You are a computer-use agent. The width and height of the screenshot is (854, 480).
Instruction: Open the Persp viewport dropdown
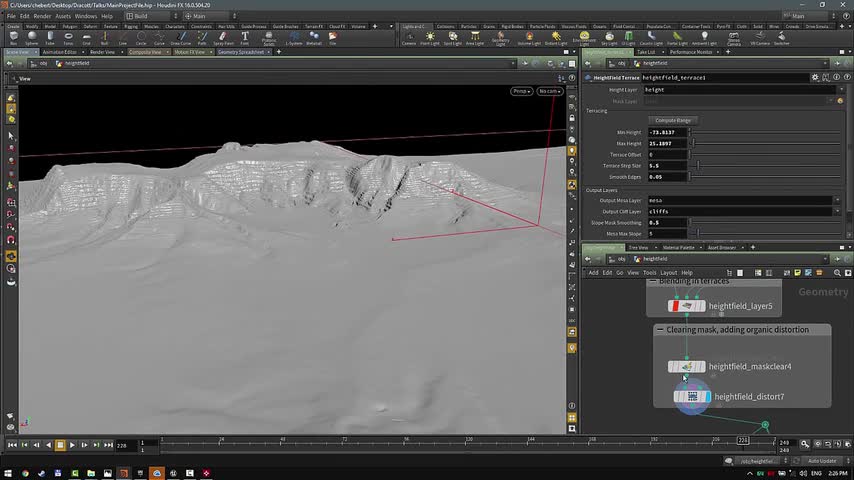pyautogui.click(x=521, y=91)
